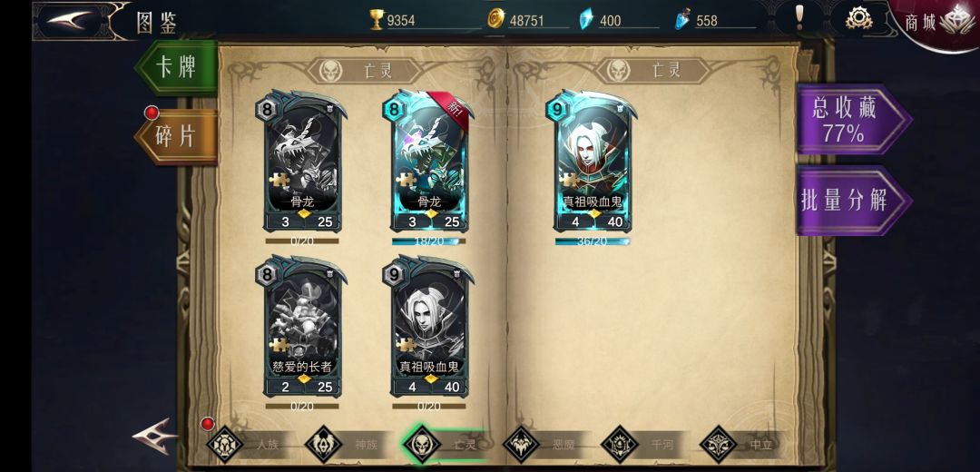Open the 慈爱的长者 card
This screenshot has width=980, height=472.
pos(302,327)
